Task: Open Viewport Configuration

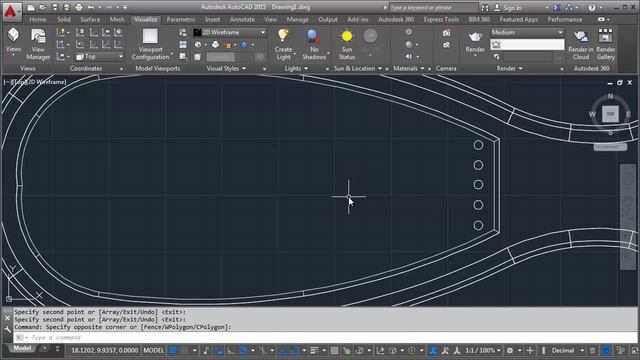Action: pyautogui.click(x=151, y=44)
